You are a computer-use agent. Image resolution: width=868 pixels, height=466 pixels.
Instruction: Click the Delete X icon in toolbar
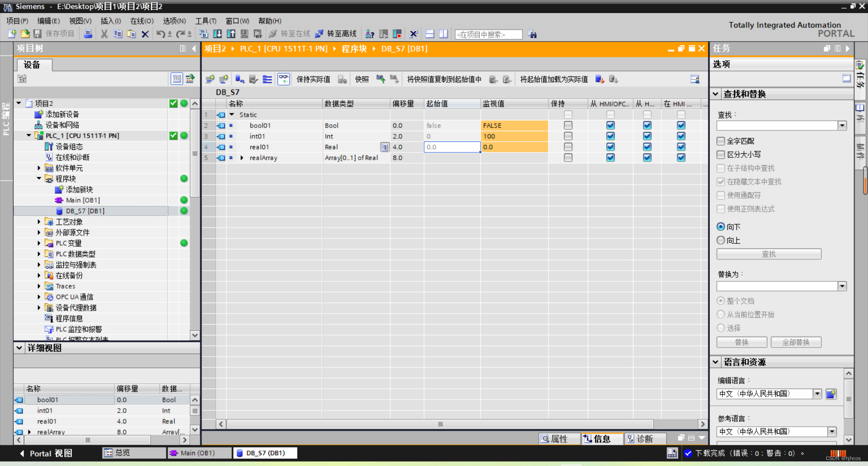pos(145,34)
